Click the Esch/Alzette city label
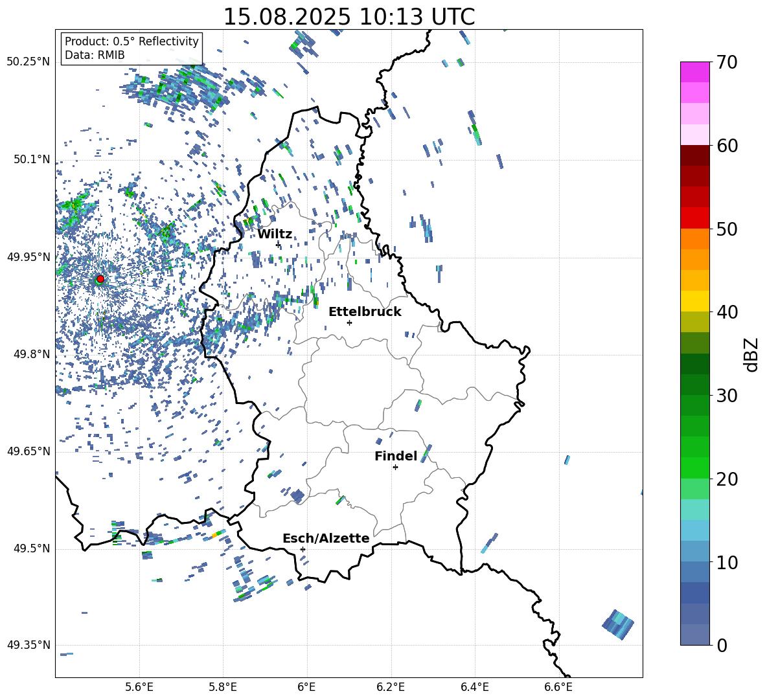The height and width of the screenshot is (700, 767). click(326, 538)
